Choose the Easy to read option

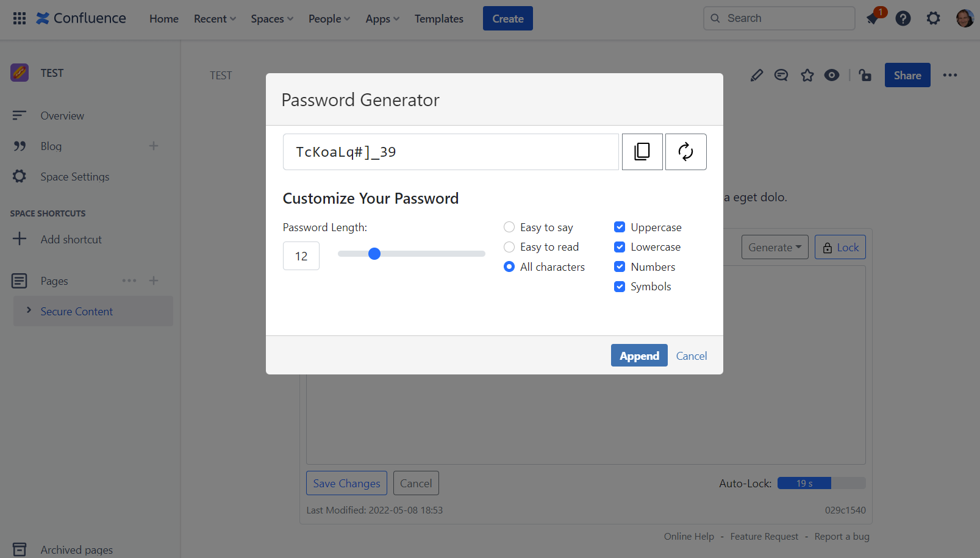coord(509,247)
